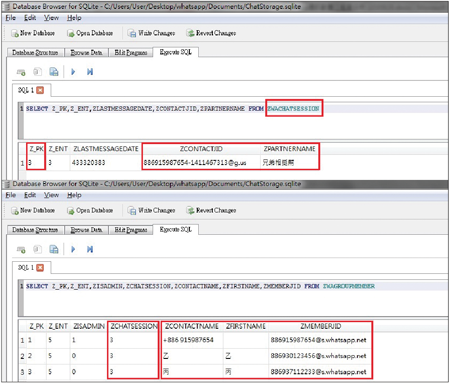Click Revert Changes in the ZWACHATSESSION query window
The height and width of the screenshot is (384, 450).
[x=212, y=33]
